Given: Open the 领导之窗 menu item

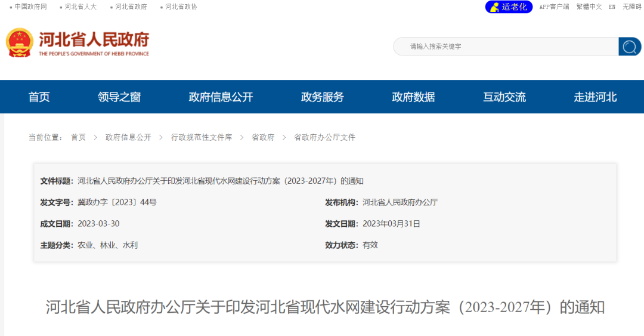Looking at the screenshot, I should click(119, 97).
